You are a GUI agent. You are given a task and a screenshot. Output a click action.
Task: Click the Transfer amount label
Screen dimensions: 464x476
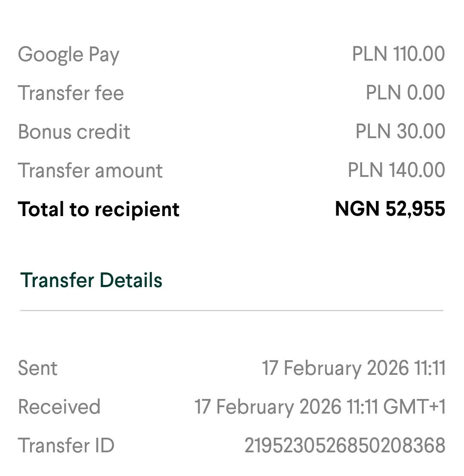90,170
